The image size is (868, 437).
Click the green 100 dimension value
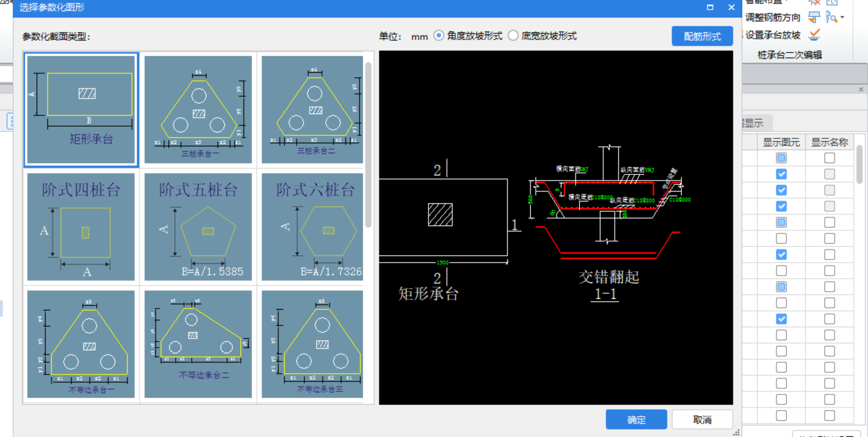(624, 214)
